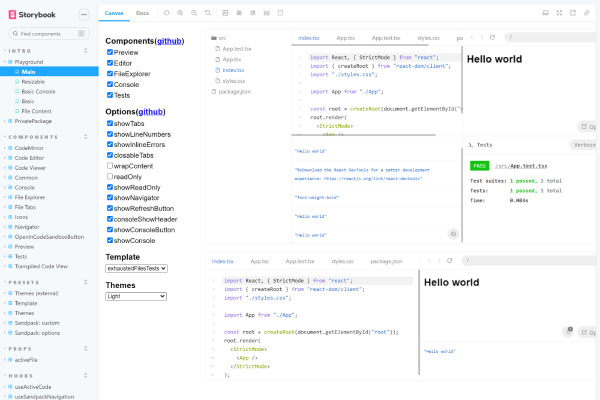Remount the component via toolbar icon
This screenshot has width=600, height=400.
167,13
